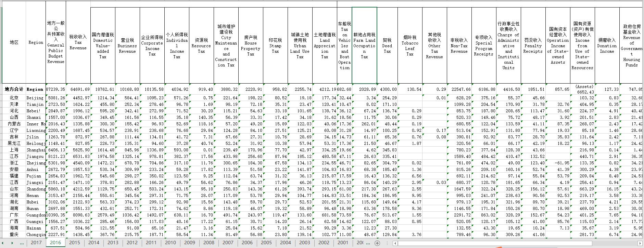This screenshot has width=644, height=248.
Task: Click the Individual Income Tax header
Action: coord(177,46)
